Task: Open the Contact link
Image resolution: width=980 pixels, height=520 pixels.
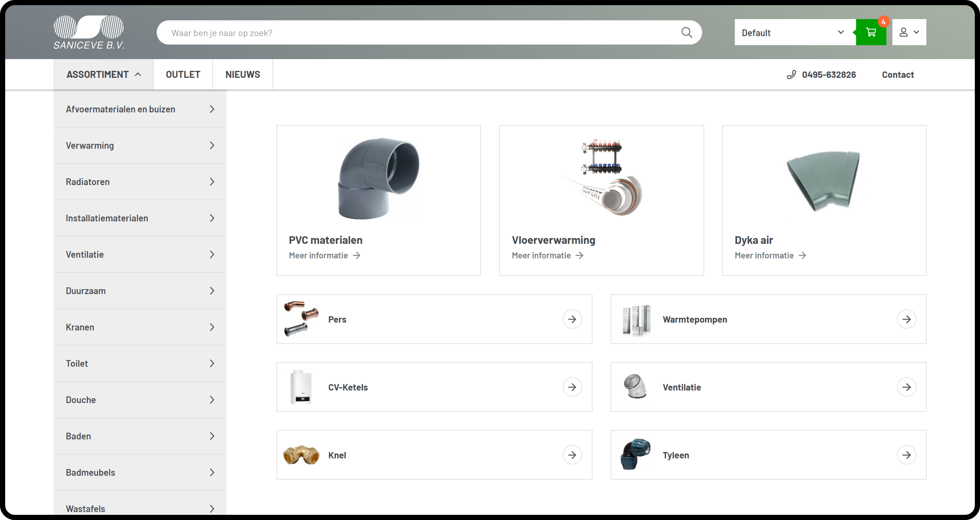Action: pyautogui.click(x=898, y=75)
